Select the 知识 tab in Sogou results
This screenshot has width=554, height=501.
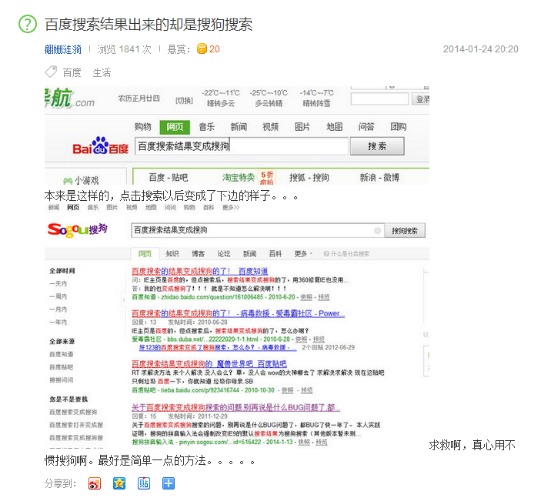click(x=172, y=254)
